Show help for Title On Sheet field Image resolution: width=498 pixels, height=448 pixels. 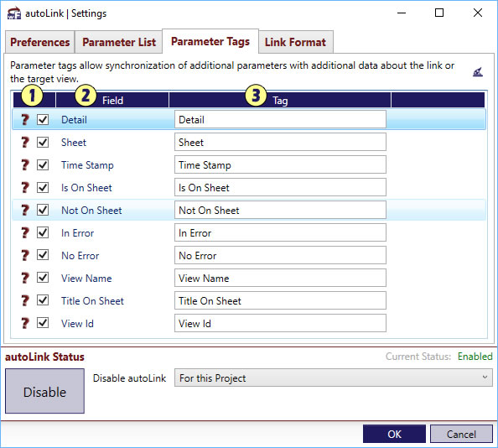click(25, 300)
